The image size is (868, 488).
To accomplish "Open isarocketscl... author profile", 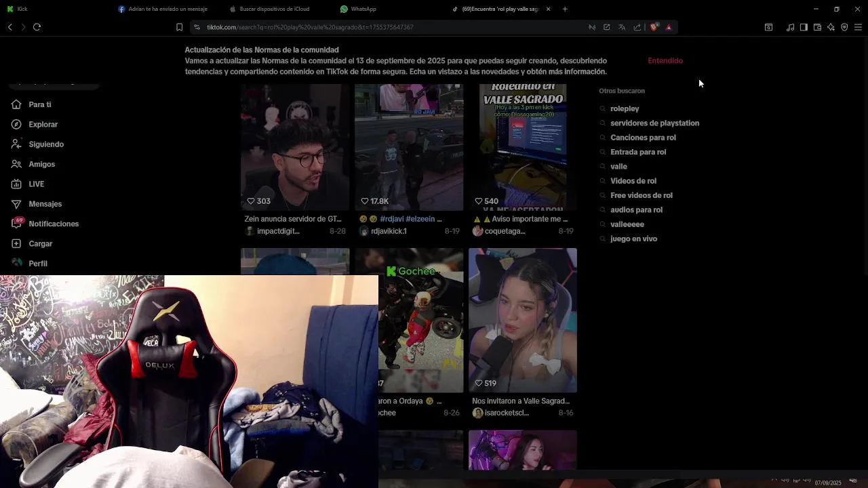I will coord(500,413).
